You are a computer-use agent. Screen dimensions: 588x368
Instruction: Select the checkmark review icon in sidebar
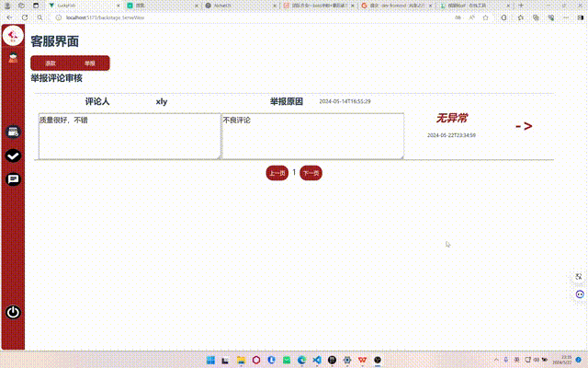[13, 155]
